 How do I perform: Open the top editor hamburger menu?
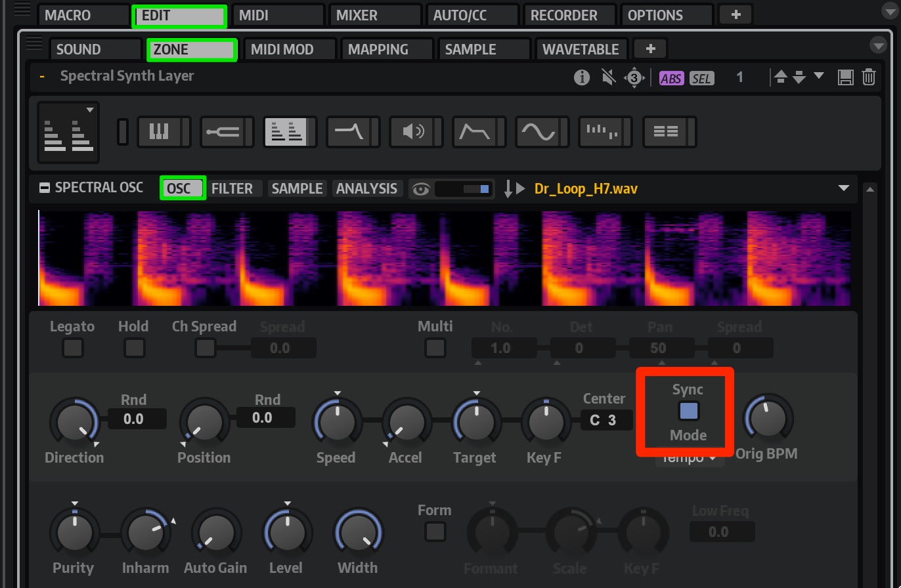tap(21, 9)
